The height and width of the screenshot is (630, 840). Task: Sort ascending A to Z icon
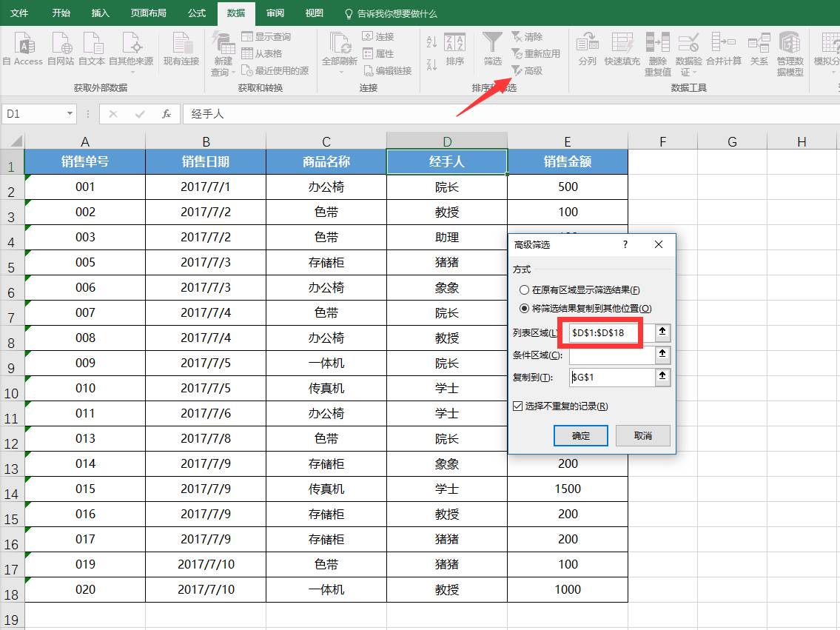coord(431,41)
